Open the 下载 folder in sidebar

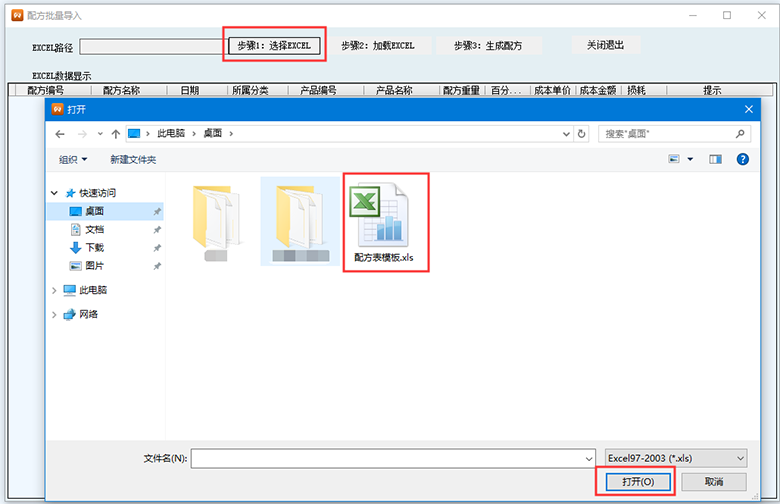pos(94,247)
